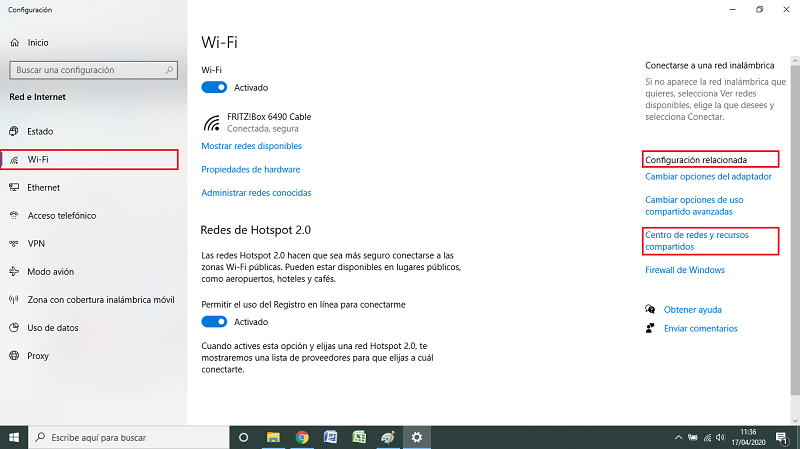Screen dimensions: 800x449
Task: Open Cambiar opciones de uso compartido avanzadas
Action: [x=694, y=206]
